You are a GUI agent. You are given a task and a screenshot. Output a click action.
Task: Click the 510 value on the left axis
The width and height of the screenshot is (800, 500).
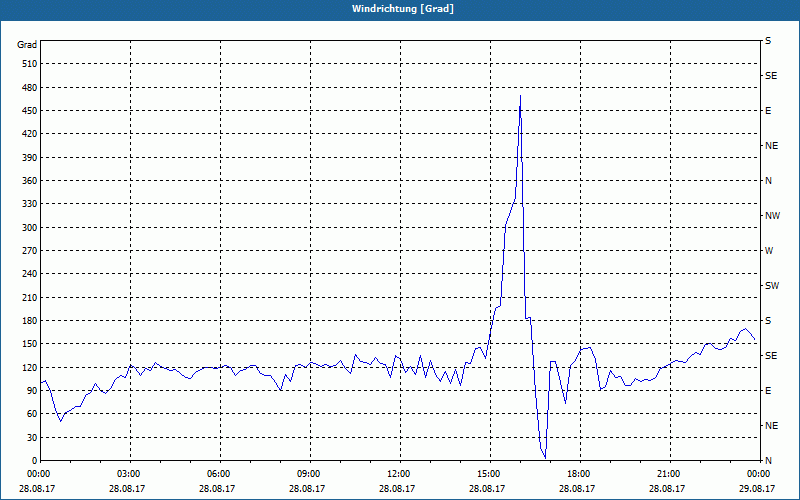(x=30, y=64)
